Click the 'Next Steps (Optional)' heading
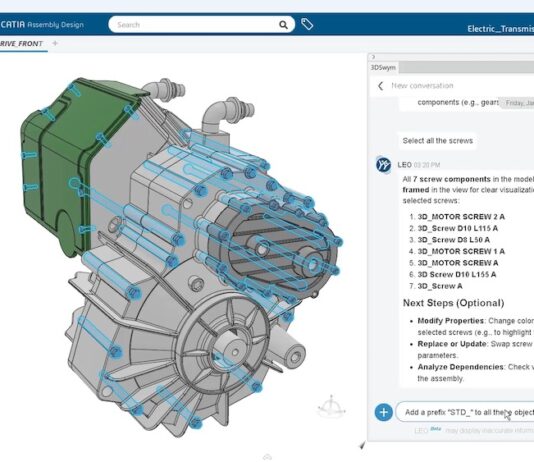 coord(453,303)
